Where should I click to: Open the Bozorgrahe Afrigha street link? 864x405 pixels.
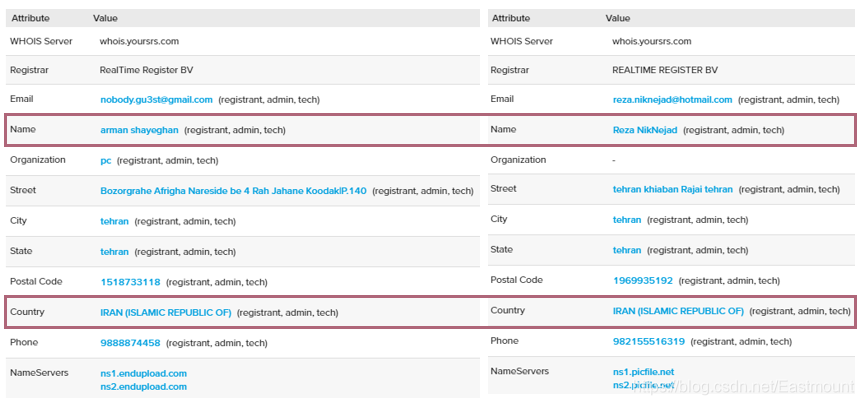coord(234,191)
